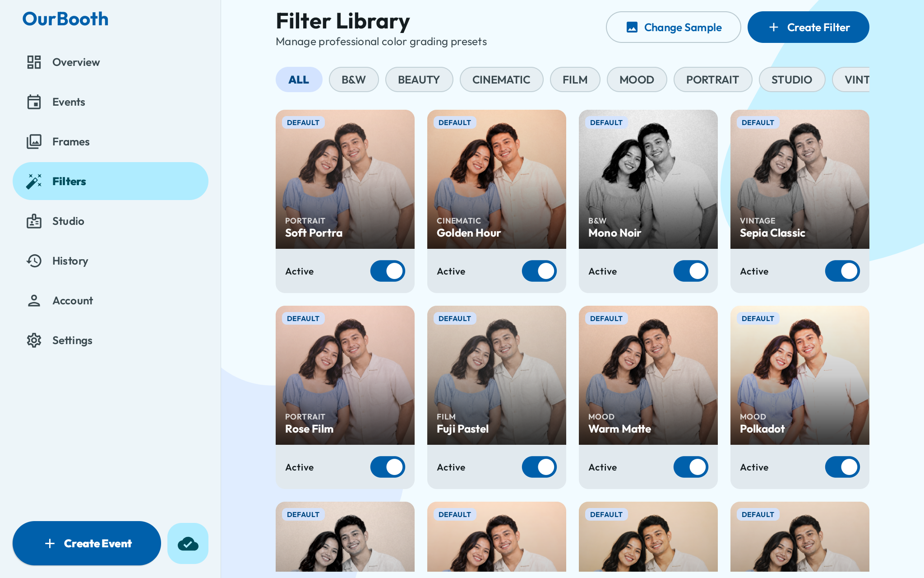Toggle off the Soft Portra filter

[388, 271]
